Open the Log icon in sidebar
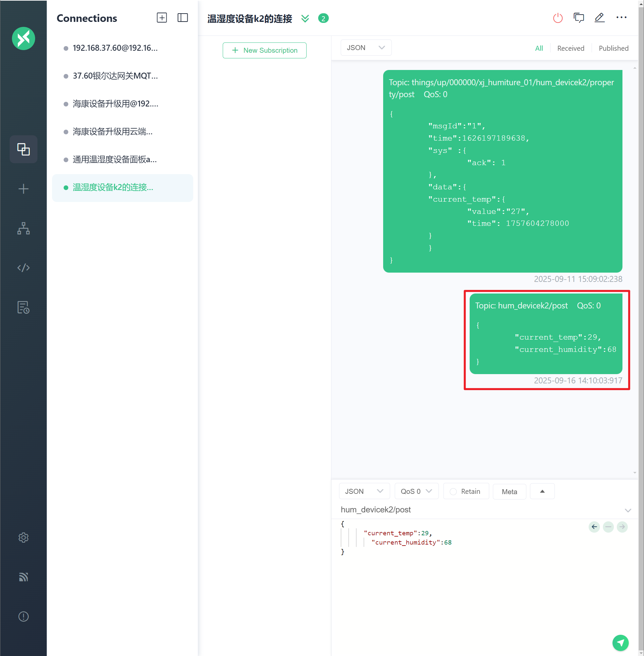Viewport: 644px width, 656px height. [x=23, y=307]
